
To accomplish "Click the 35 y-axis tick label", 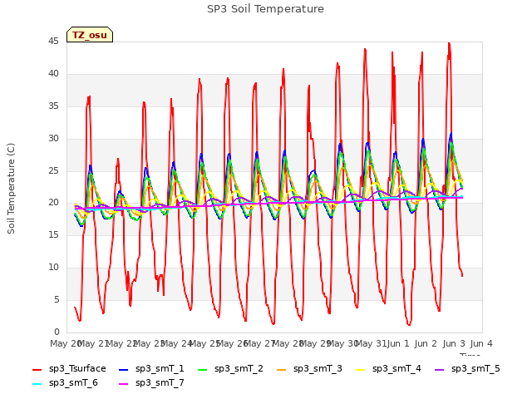I will (53, 106).
